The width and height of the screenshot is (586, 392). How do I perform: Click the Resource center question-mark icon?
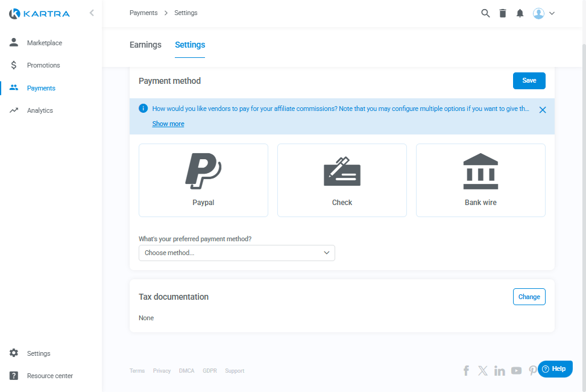[14, 376]
